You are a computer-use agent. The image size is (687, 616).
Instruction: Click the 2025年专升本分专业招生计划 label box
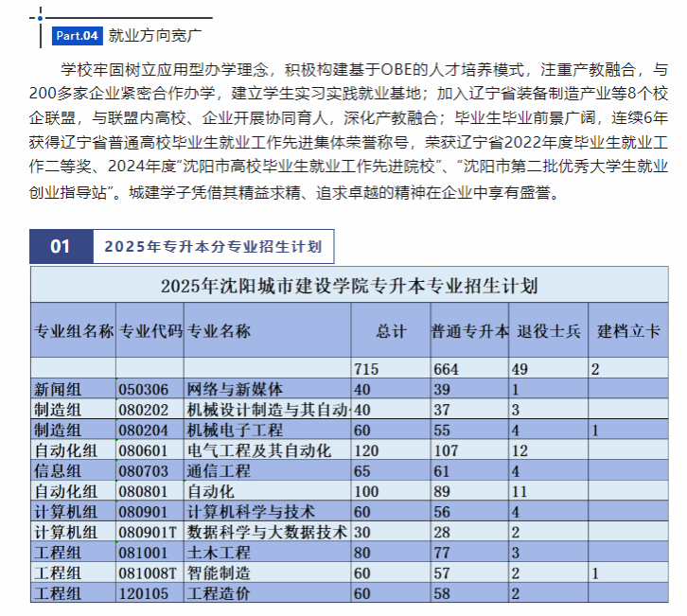point(212,247)
